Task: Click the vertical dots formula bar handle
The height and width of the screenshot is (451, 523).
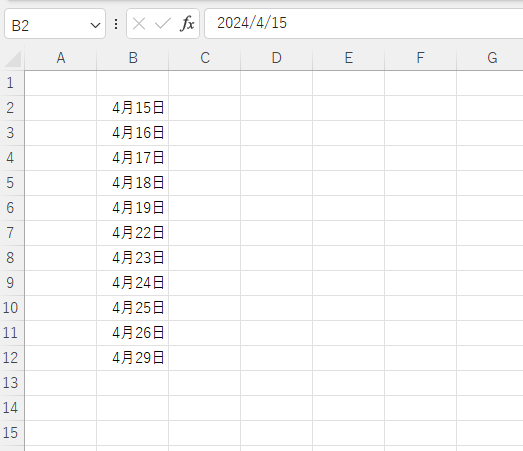Action: pyautogui.click(x=116, y=24)
